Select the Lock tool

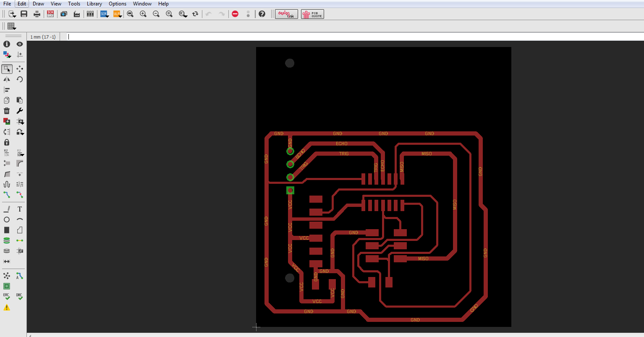click(x=7, y=142)
